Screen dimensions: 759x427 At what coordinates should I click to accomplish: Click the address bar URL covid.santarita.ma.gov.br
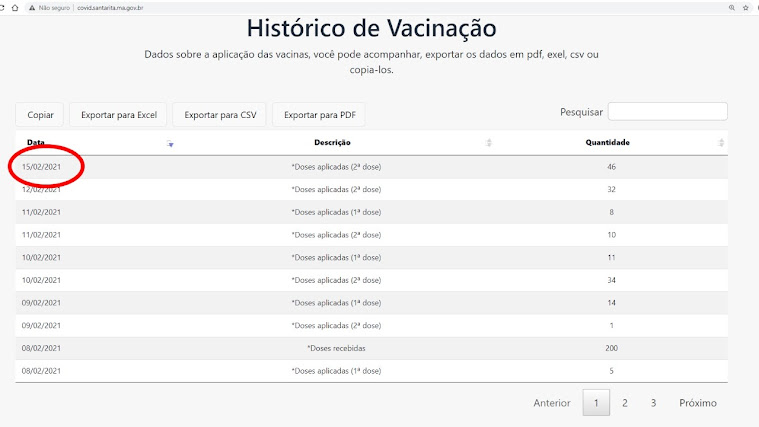(x=110, y=8)
